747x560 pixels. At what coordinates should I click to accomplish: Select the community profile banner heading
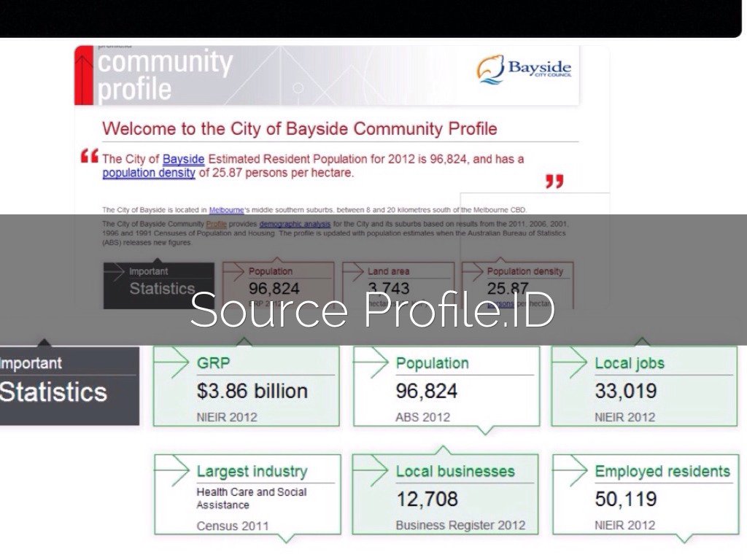pyautogui.click(x=165, y=75)
